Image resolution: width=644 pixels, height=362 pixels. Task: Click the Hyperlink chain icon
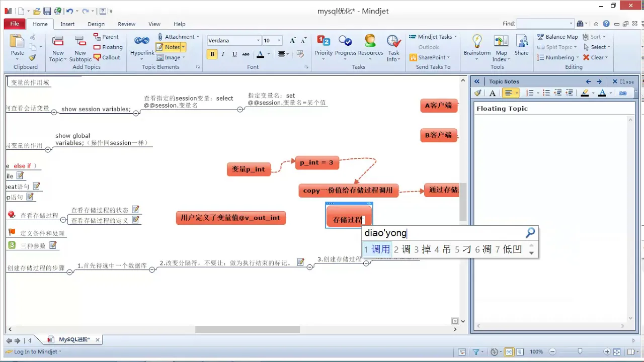(142, 41)
